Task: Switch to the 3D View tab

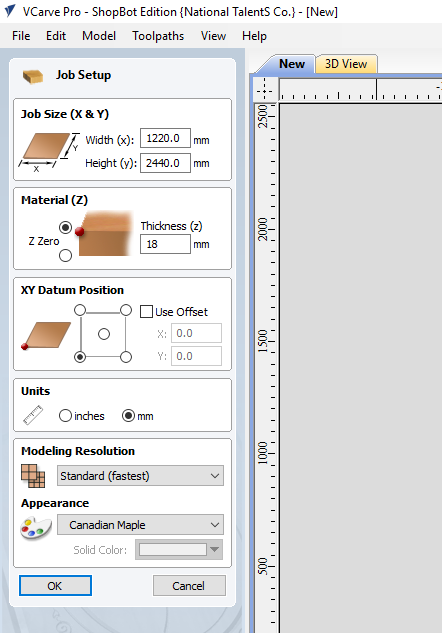Action: pos(346,64)
